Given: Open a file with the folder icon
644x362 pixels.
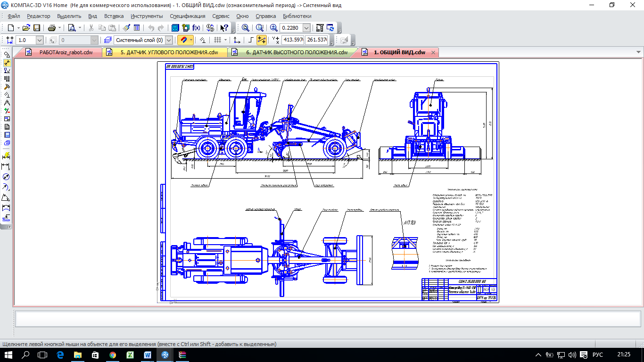Looking at the screenshot, I should point(26,28).
